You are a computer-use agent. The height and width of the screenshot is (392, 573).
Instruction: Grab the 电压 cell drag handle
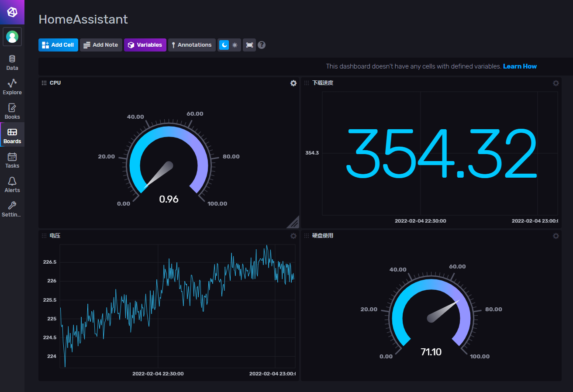pos(44,236)
